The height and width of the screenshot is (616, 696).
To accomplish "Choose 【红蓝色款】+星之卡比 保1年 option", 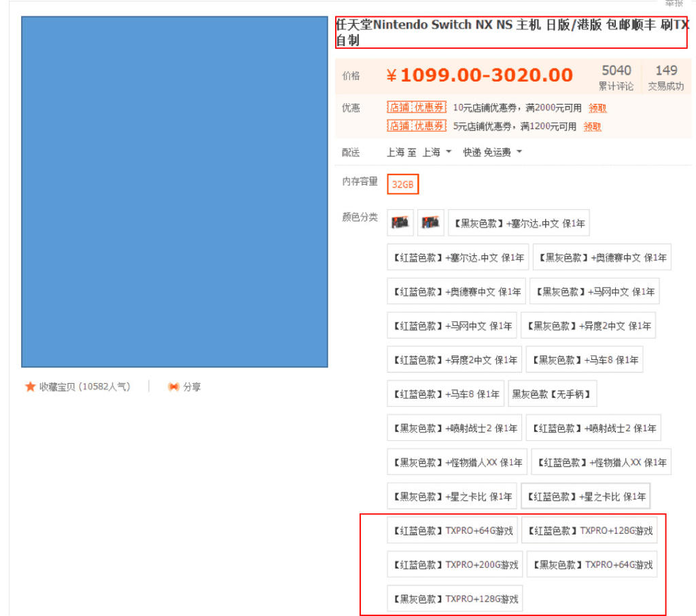I will pos(586,496).
